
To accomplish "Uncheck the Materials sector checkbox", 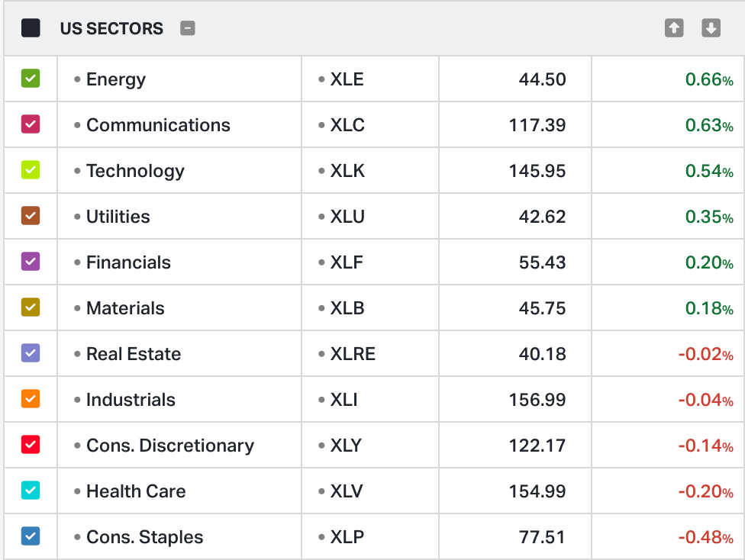I will pyautogui.click(x=31, y=307).
